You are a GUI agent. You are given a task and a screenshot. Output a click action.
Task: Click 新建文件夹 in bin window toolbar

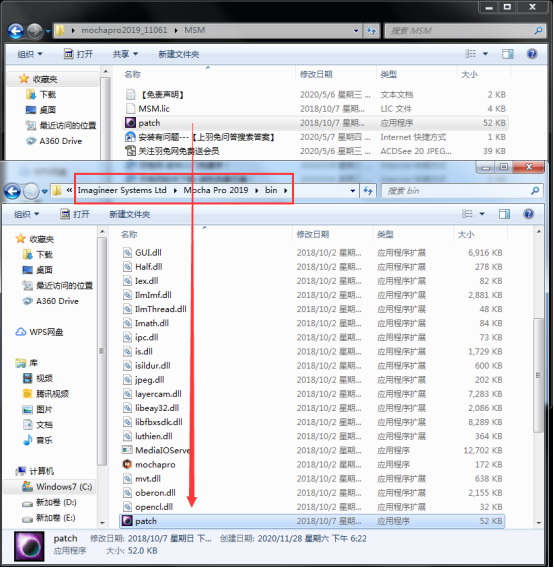click(x=130, y=214)
